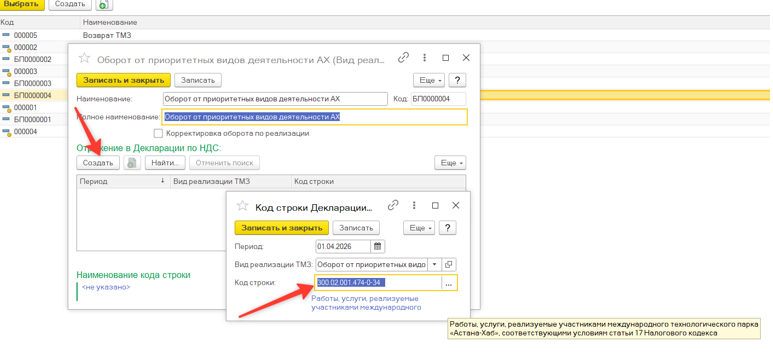Screen dimensions: 773x363
Task: Click Записать и закрыть in Код строки dialog
Action: click(x=281, y=228)
